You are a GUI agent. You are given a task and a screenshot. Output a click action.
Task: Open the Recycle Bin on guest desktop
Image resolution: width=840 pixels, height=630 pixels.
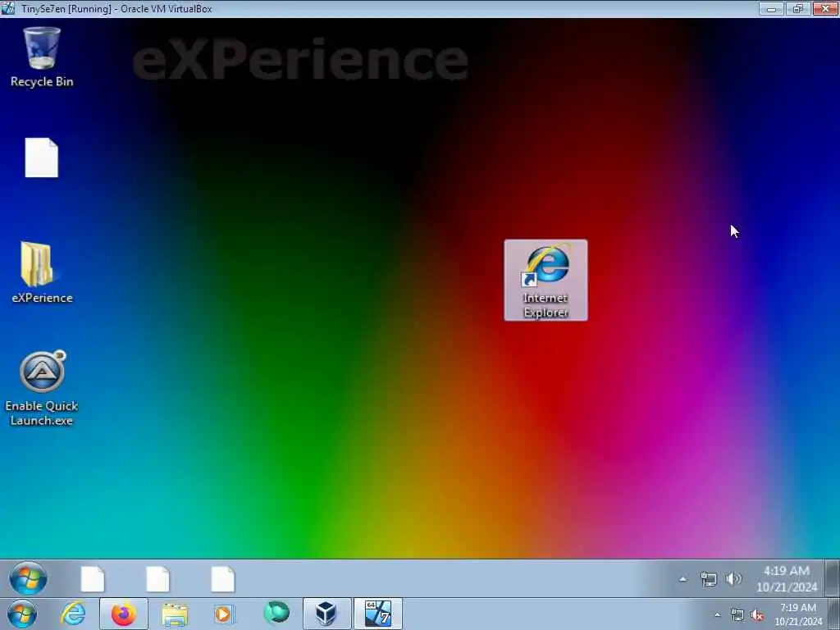tap(42, 57)
